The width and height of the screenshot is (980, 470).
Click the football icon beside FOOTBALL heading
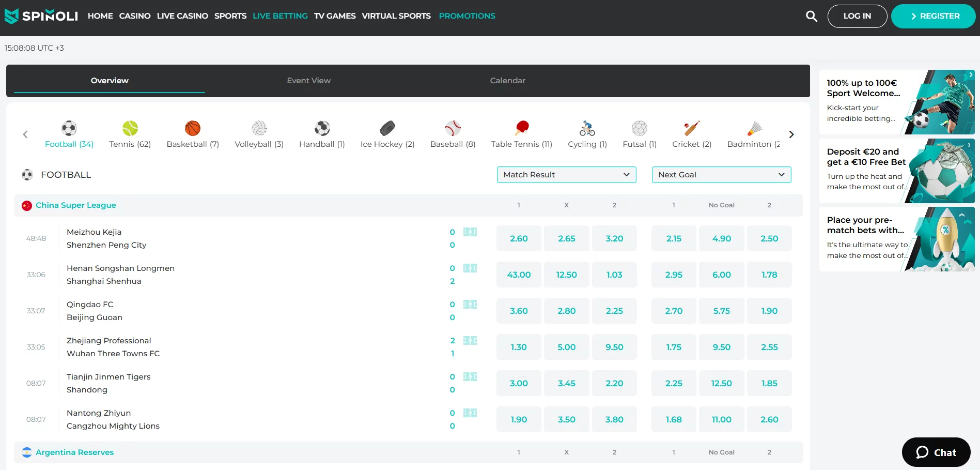(x=27, y=175)
